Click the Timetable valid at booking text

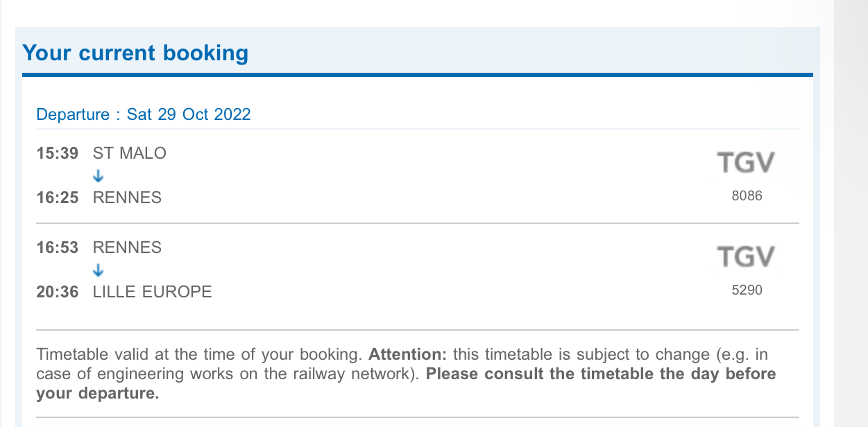199,354
